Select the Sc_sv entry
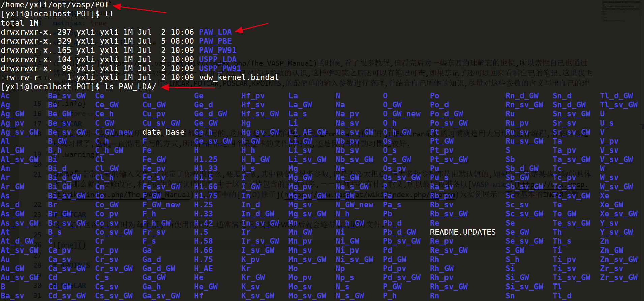 pos(517,205)
